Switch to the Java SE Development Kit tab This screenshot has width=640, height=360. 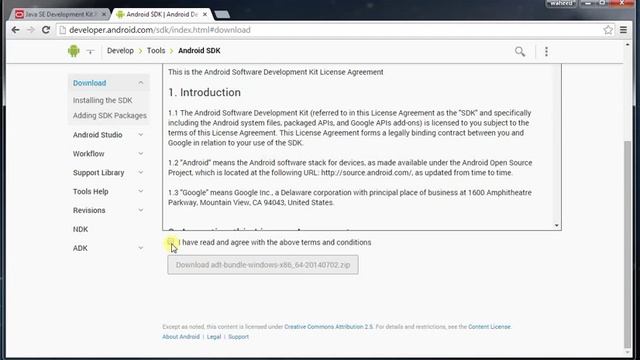click(x=59, y=14)
